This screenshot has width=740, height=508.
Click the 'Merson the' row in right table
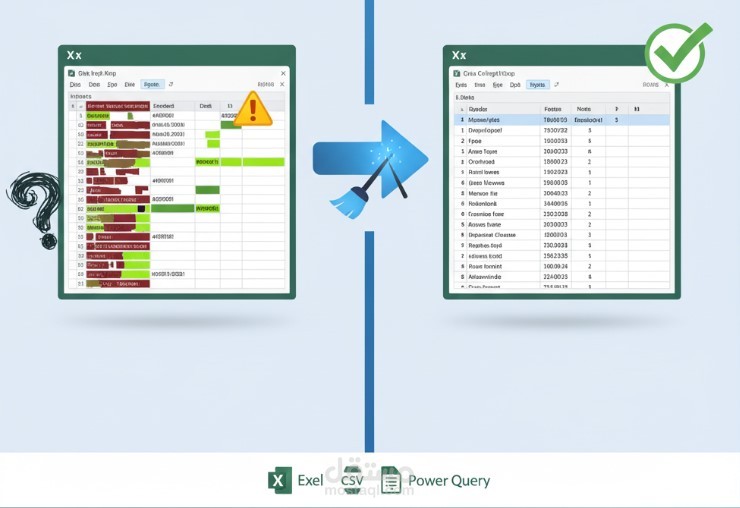562,193
